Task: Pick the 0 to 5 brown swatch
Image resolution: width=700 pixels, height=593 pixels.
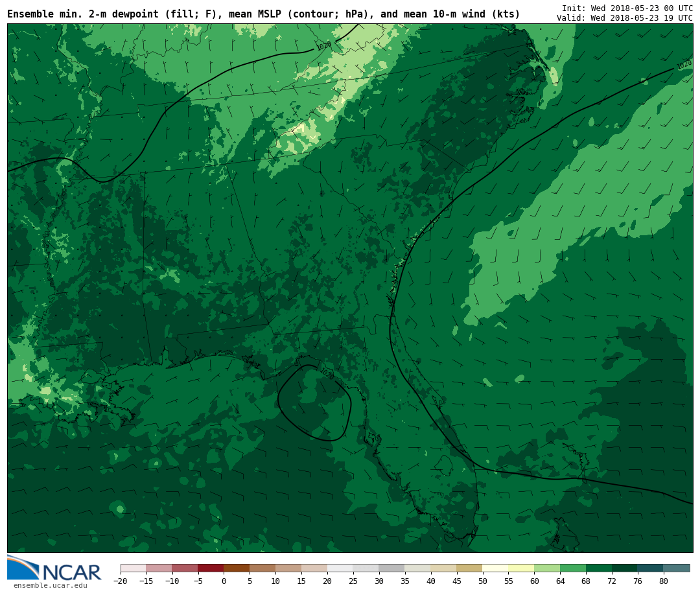Action: tap(237, 568)
